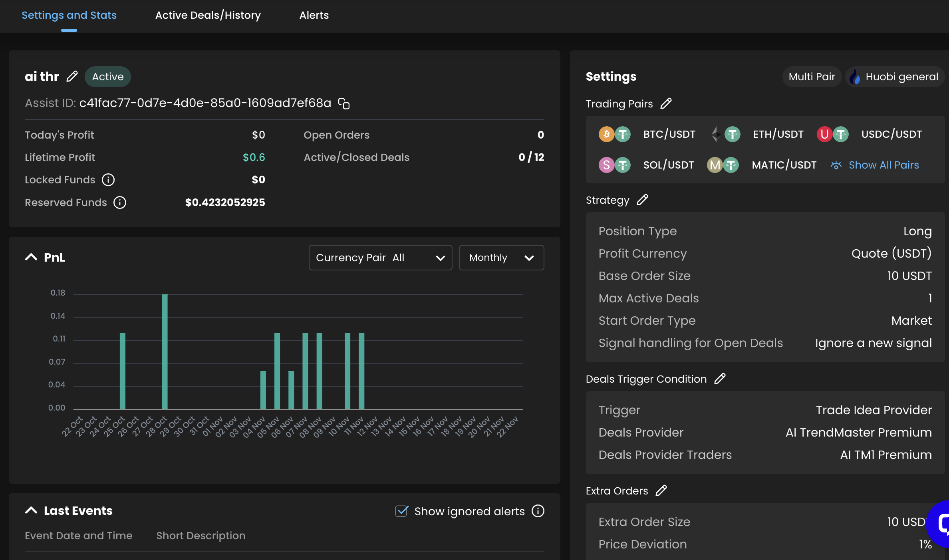Viewport: 949px width, 560px height.
Task: Edit Trading Pairs via pencil icon
Action: click(x=666, y=104)
